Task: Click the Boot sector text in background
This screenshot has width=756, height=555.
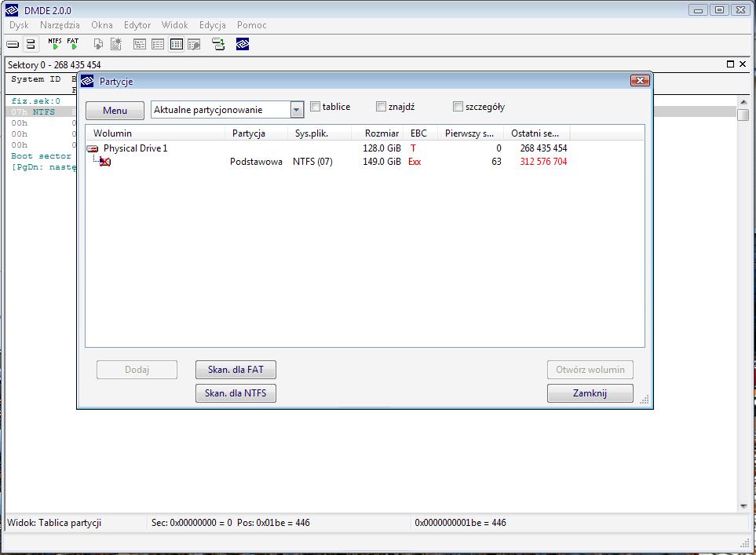Action: tap(41, 156)
